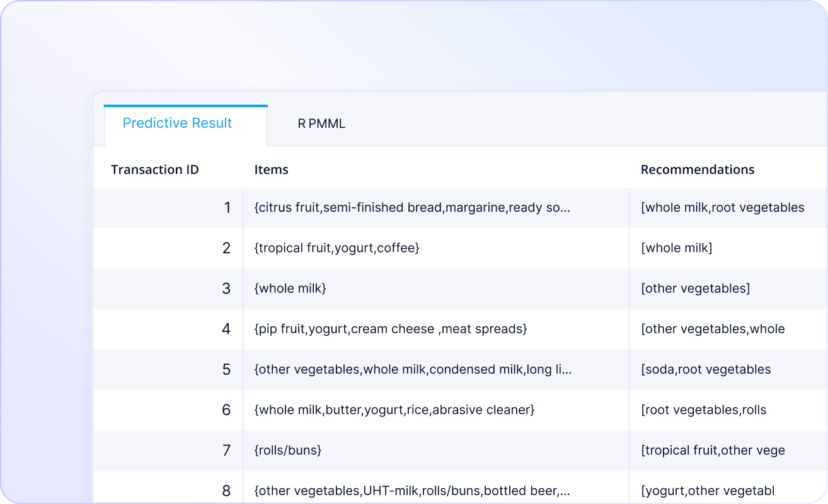Click the abrasive cleaner items cell
This screenshot has height=504, width=828.
pyautogui.click(x=436, y=409)
